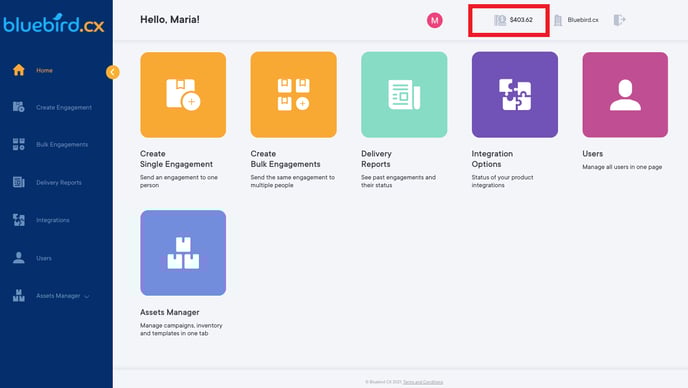Click the Delivery Reports sidebar icon
The width and height of the screenshot is (688, 388).
pos(18,182)
